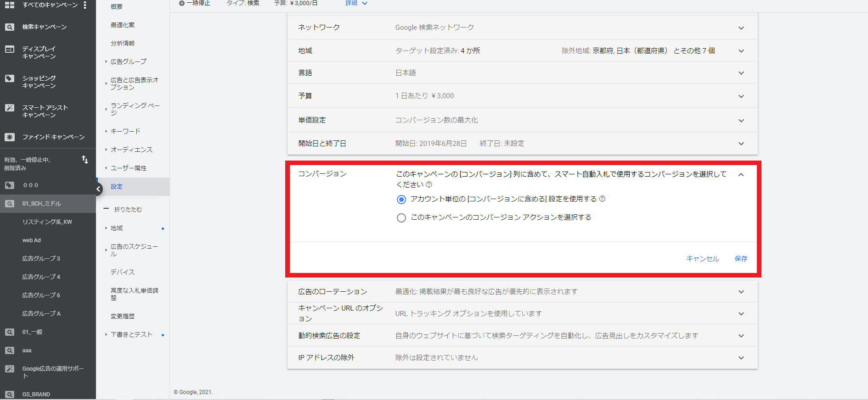
Task: Open 高度な入札単価調整 menu item
Action: pos(134,294)
